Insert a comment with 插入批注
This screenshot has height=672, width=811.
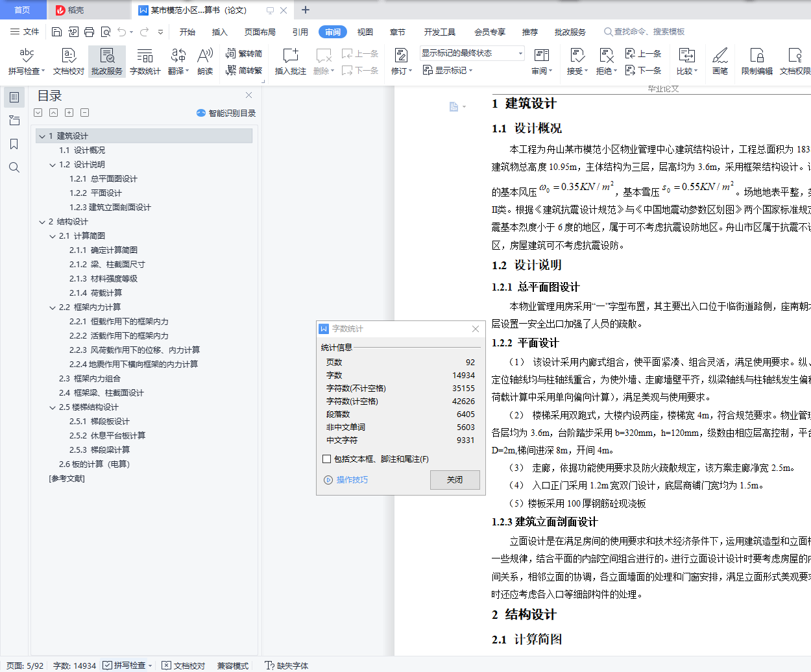tap(291, 61)
